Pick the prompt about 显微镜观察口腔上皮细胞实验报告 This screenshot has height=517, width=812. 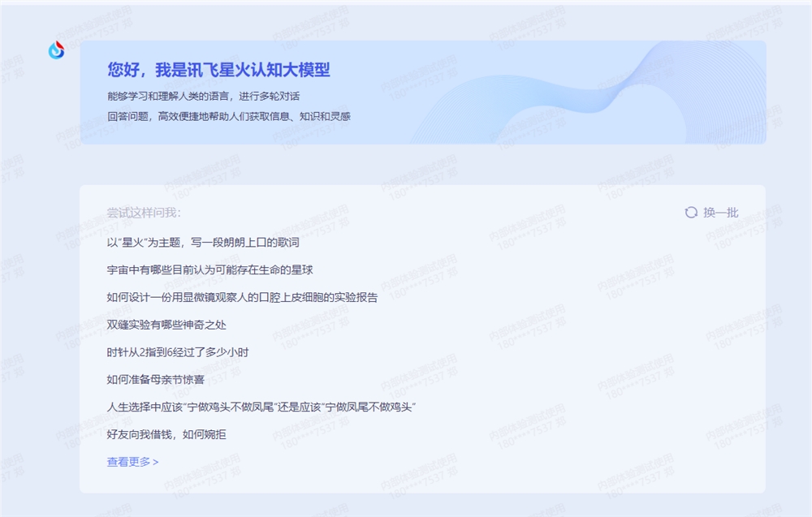click(242, 297)
